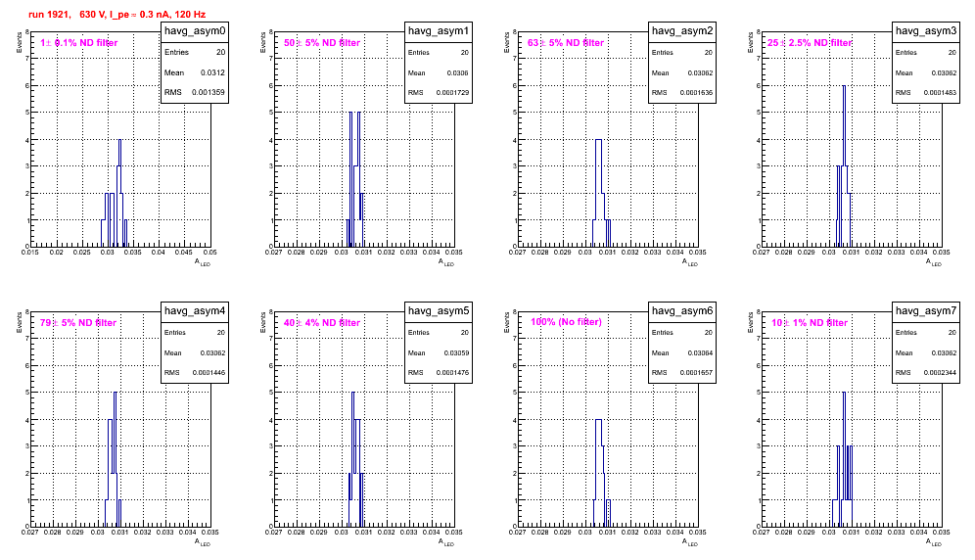Viewport: 975px width, 560px height.
Task: Click the histogram bars in havg_asym5 plot
Action: pyautogui.click(x=355, y=459)
